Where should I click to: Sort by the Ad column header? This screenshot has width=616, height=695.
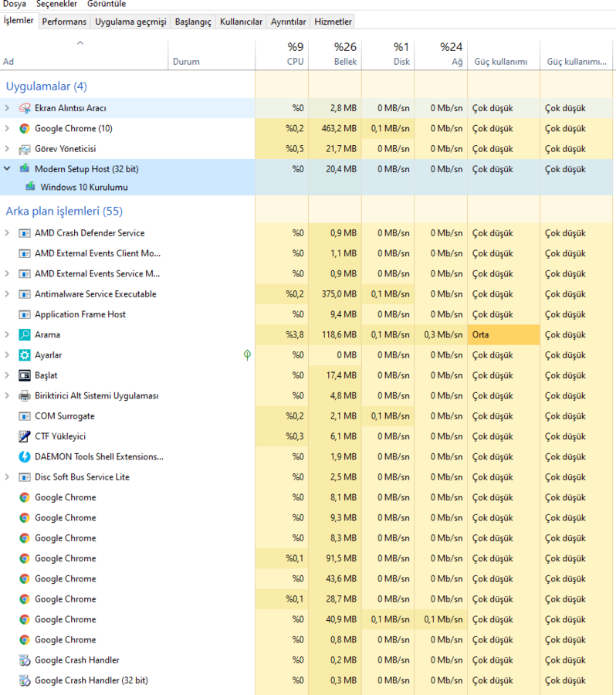[84, 55]
